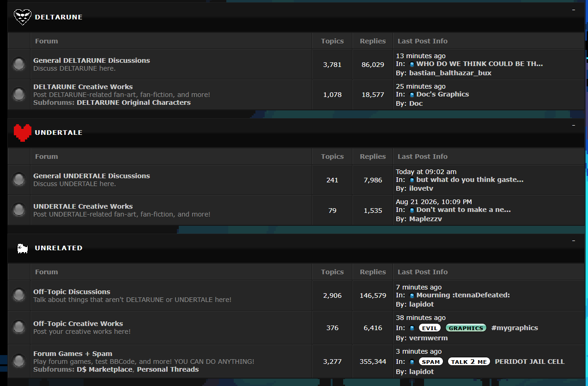Click the status orb for DELTARUNE Creative Works
This screenshot has width=588, height=386.
pyautogui.click(x=19, y=95)
